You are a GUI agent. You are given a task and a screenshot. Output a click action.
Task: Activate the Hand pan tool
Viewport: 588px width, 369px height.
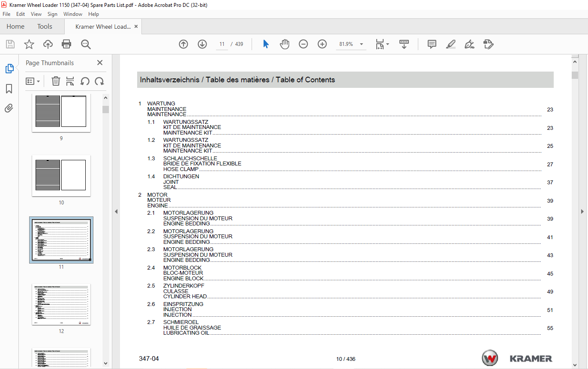coord(285,44)
